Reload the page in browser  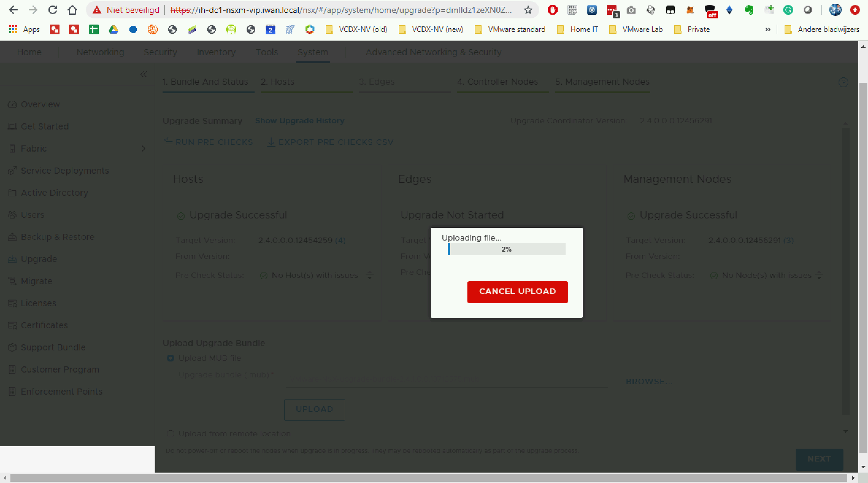point(52,10)
